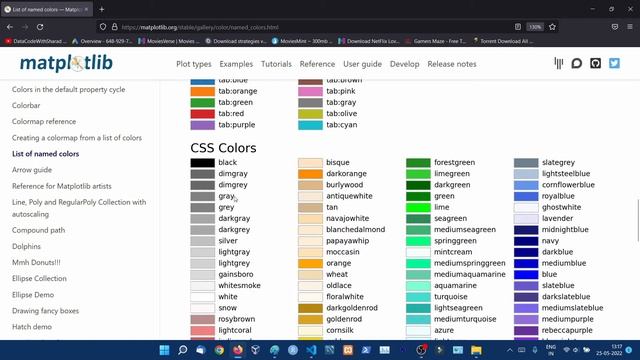640x360 pixels.
Task: Click the tracking protection shield icon
Action: pos(103,27)
